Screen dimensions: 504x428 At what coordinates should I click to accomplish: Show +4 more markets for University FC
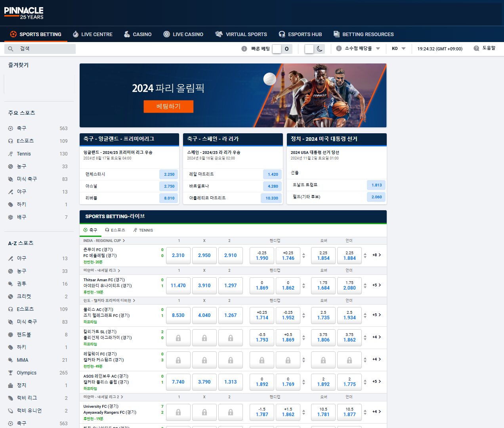pos(377,412)
